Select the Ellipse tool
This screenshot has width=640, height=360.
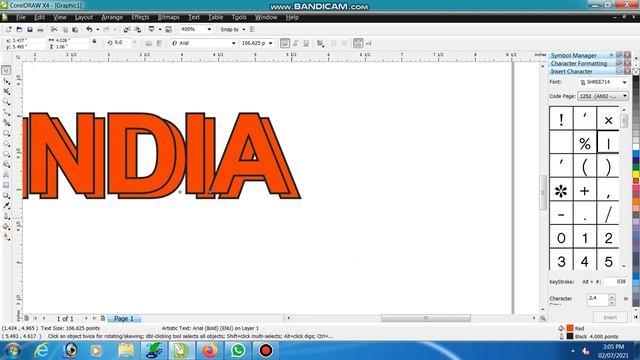[6, 144]
